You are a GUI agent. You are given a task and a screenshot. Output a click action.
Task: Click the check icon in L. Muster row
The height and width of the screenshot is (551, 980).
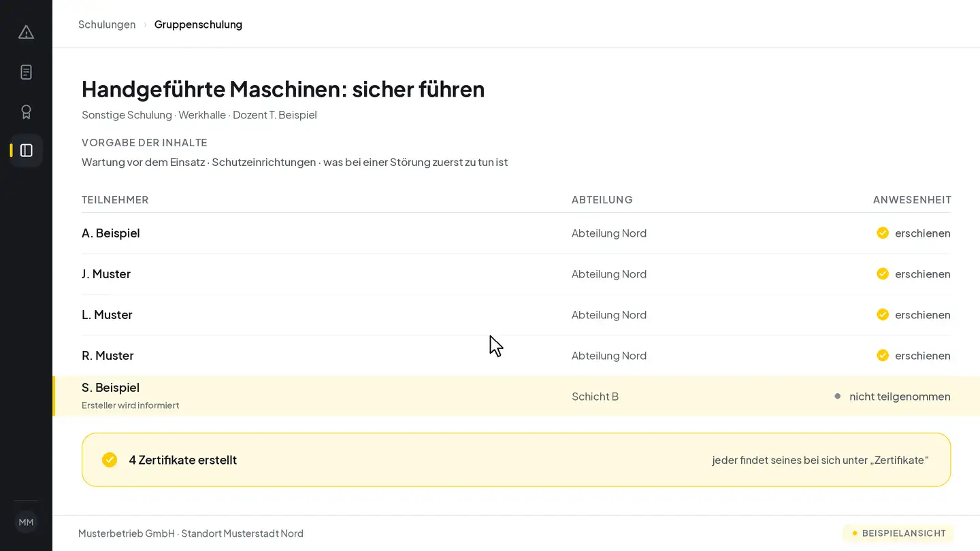click(x=883, y=315)
